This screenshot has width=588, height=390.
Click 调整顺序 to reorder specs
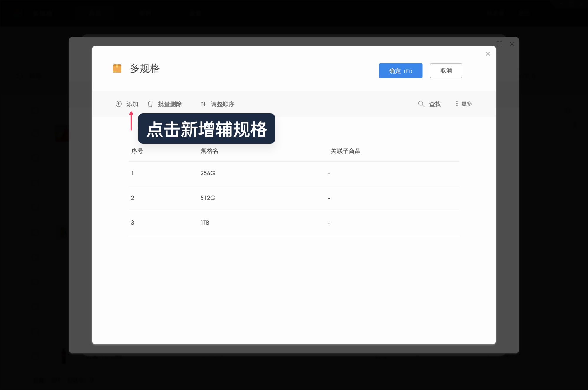[223, 104]
